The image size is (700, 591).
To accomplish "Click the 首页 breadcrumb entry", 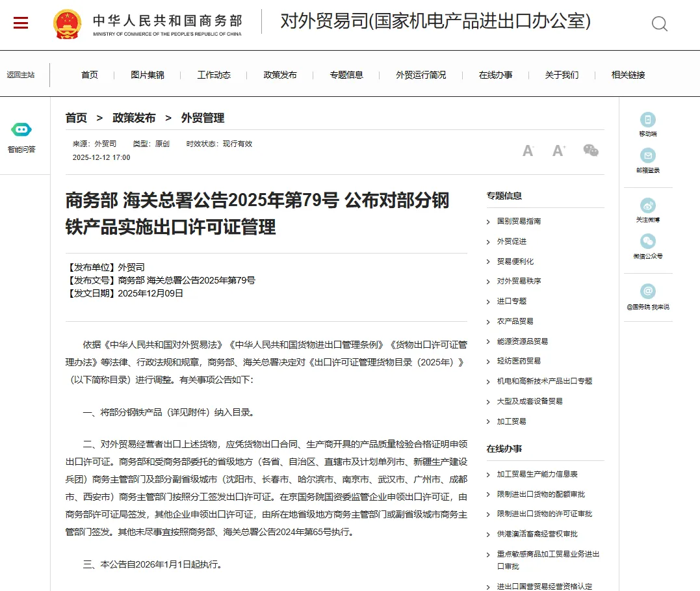I will (75, 118).
